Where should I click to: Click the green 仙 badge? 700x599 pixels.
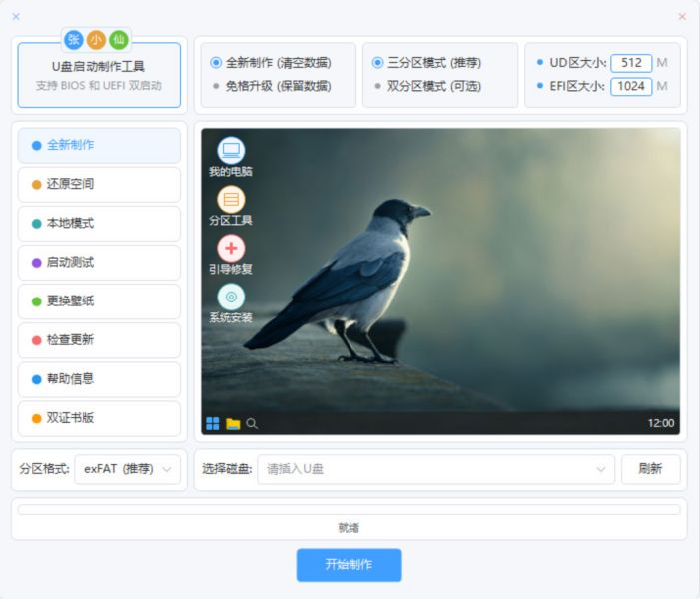click(x=119, y=40)
